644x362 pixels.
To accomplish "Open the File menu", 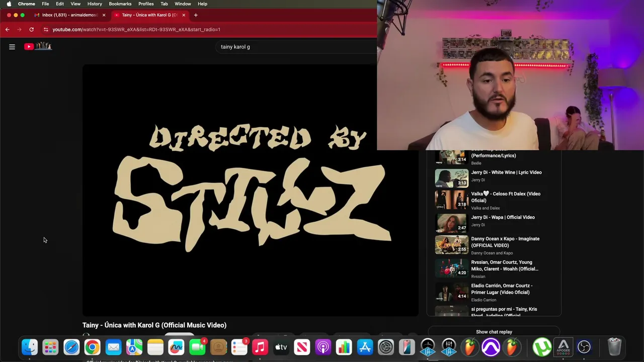I will point(45,4).
